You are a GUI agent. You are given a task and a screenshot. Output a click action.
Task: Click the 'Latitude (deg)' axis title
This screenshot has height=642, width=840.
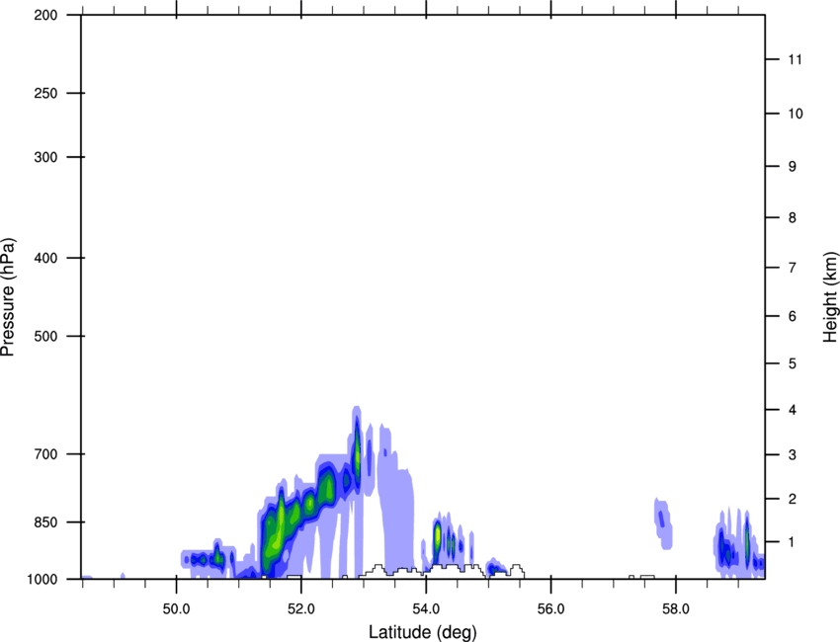click(423, 632)
